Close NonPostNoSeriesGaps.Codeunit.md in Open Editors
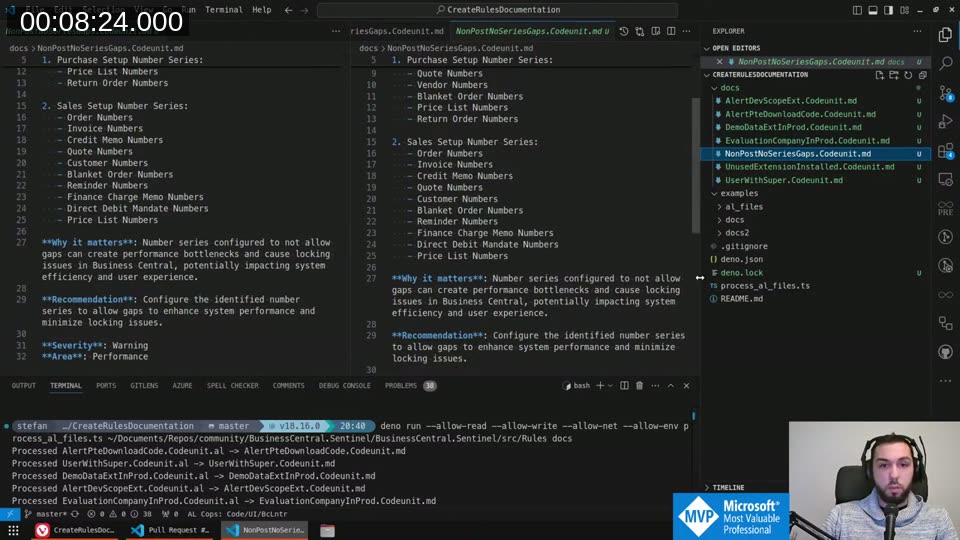Screen dimensions: 960x540 coord(719,62)
